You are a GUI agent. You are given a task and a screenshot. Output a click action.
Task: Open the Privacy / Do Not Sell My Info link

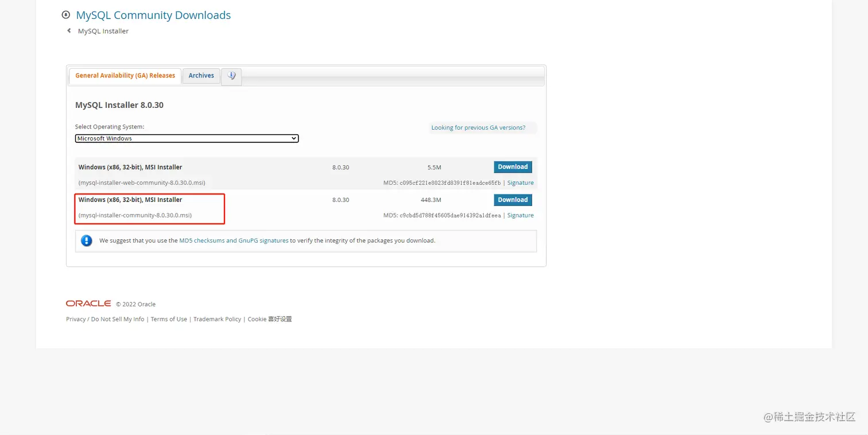(x=105, y=319)
